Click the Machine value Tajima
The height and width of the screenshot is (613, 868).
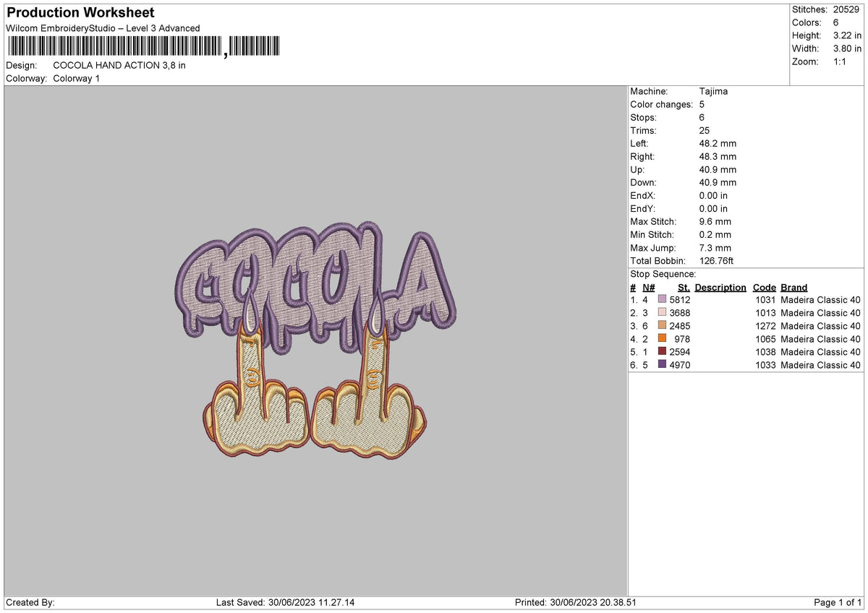[x=713, y=91]
